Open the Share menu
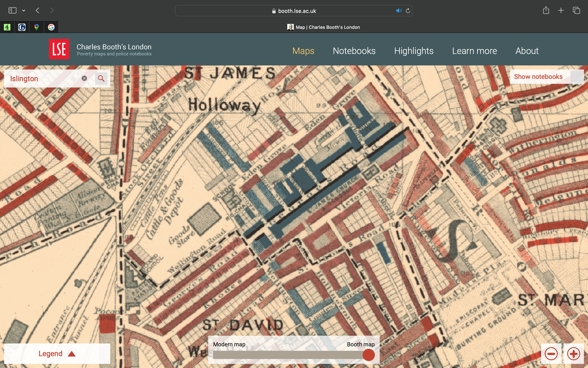 tap(546, 11)
